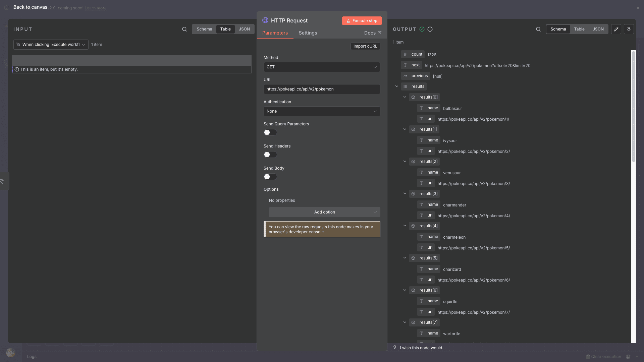This screenshot has height=362, width=644.
Task: Click the hash icon beside count
Action: pyautogui.click(x=405, y=54)
